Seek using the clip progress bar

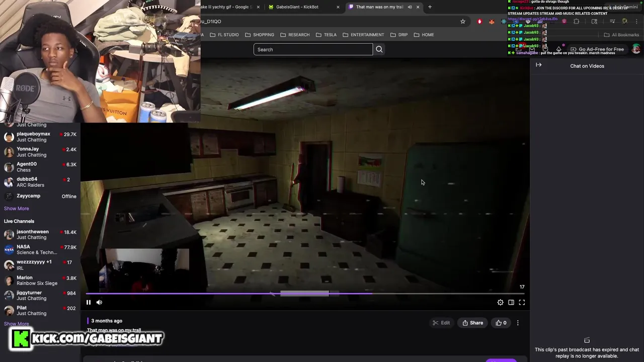[305, 293]
